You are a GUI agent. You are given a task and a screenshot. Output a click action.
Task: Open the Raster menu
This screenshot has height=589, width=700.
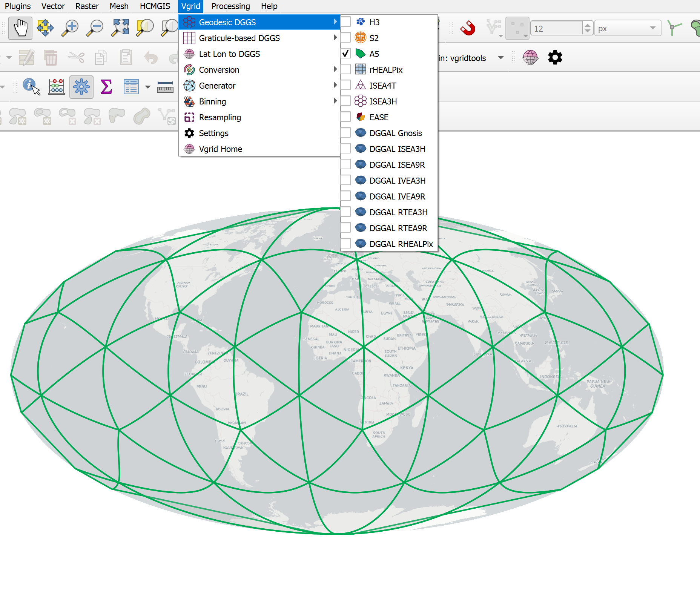pyautogui.click(x=87, y=6)
